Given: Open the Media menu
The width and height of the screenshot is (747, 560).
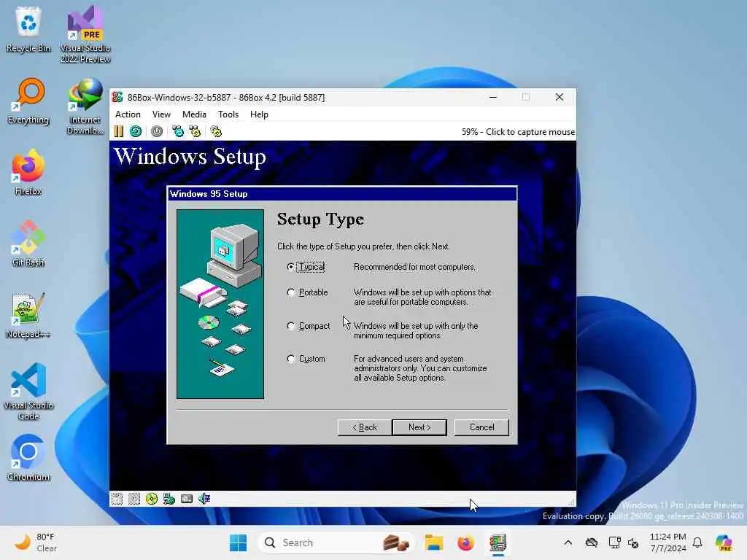Looking at the screenshot, I should [194, 114].
